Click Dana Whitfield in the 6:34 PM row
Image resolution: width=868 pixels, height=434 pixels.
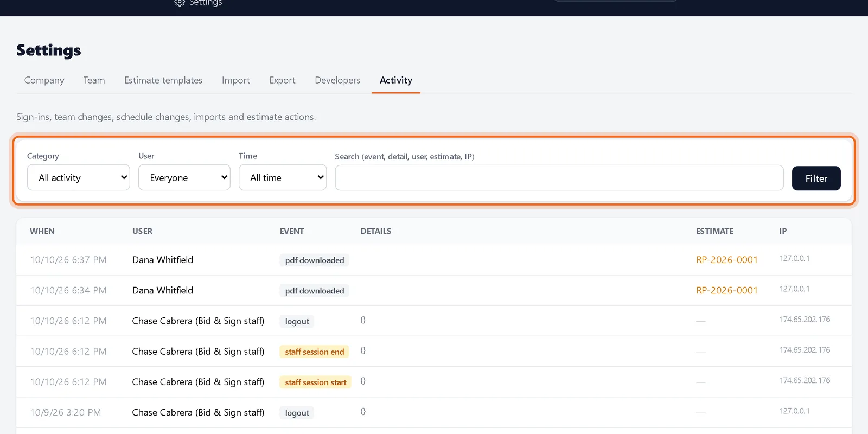[163, 290]
